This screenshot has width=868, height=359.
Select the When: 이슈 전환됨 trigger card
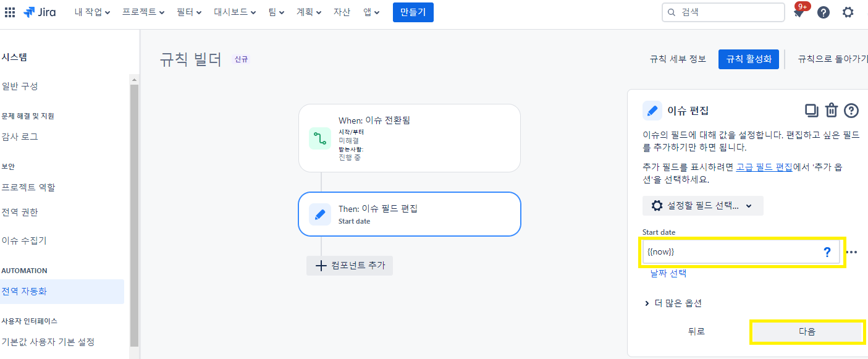[x=409, y=138]
